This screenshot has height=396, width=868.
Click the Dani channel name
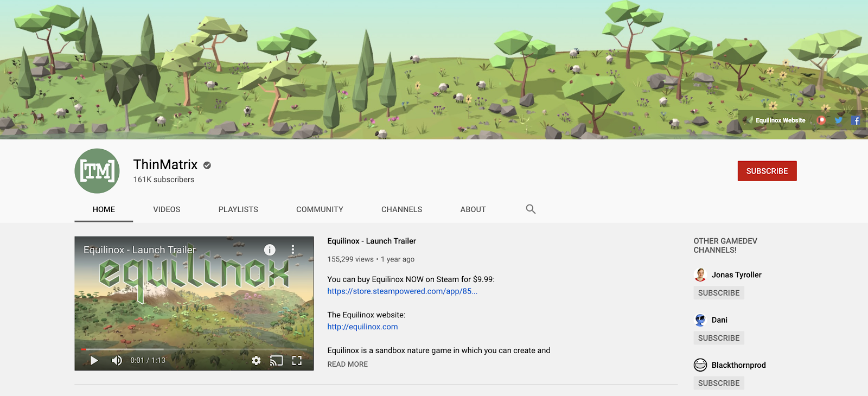(719, 320)
